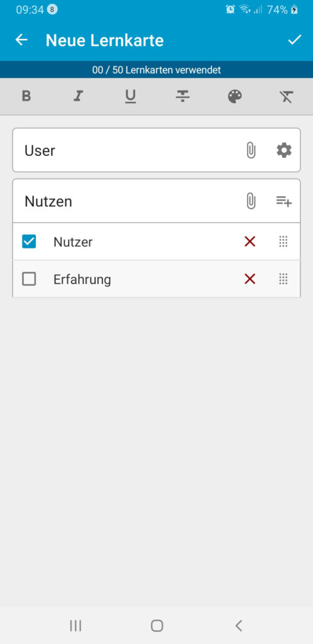Remove the Erfahrung answer option
Viewport: 313px width, 644px height.
click(x=250, y=279)
